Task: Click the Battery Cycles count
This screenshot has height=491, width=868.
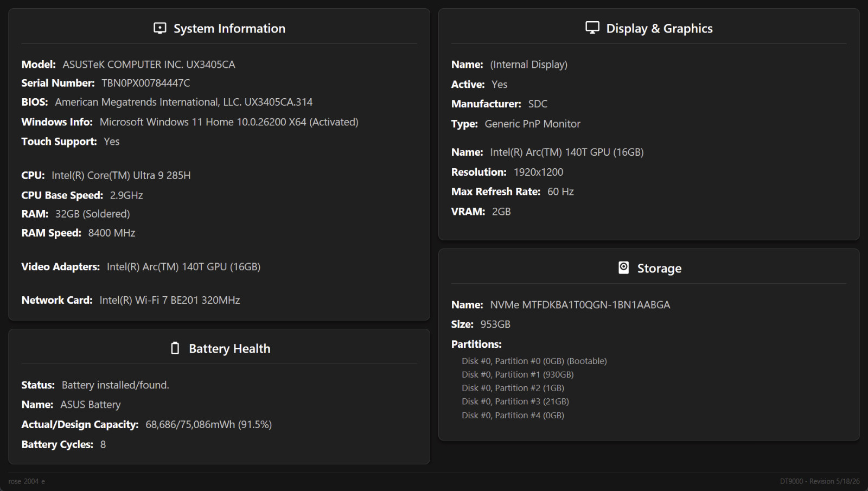Action: [103, 444]
